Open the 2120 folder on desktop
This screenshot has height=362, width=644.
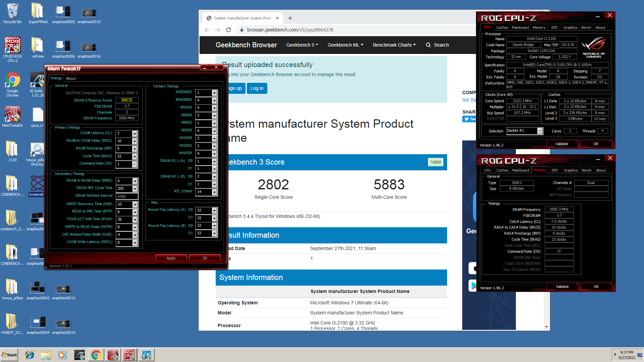[12, 152]
